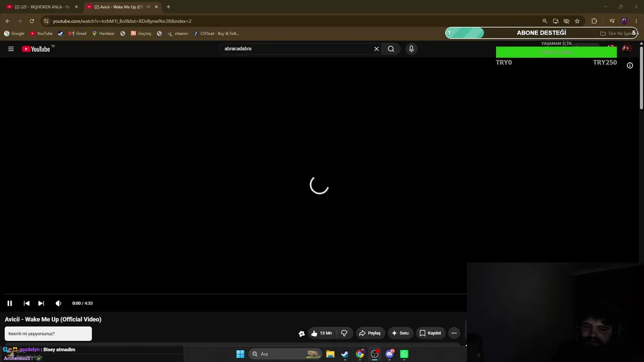644x362 pixels.
Task: Clear the abracadabra search text
Action: point(376,49)
